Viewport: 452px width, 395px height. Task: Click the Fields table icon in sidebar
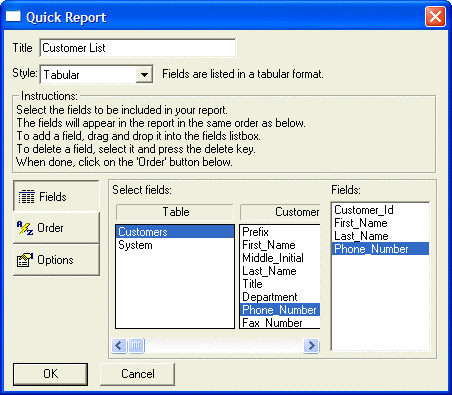pyautogui.click(x=26, y=197)
